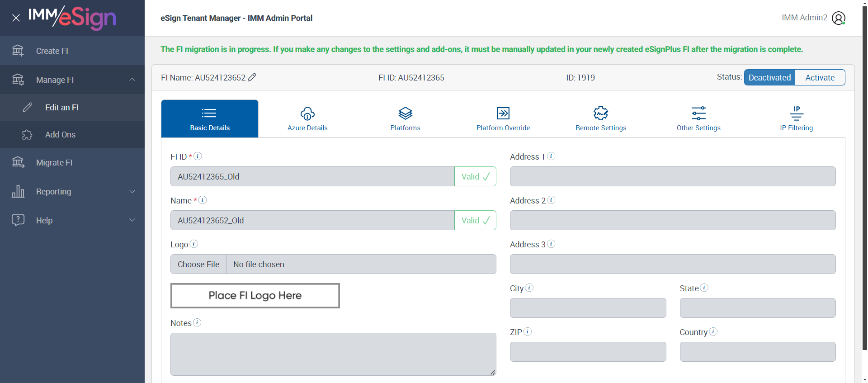868x383 pixels.
Task: Click the info icon beside Address 1
Action: (551, 156)
